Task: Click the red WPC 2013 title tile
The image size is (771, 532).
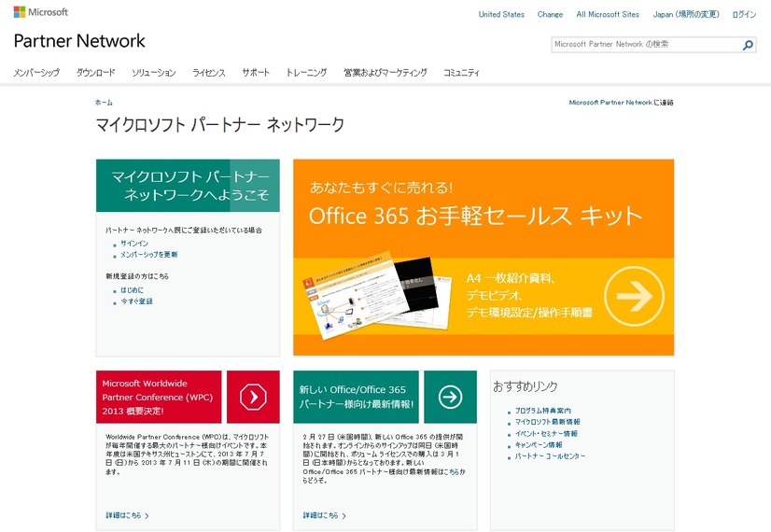Action: click(x=159, y=397)
